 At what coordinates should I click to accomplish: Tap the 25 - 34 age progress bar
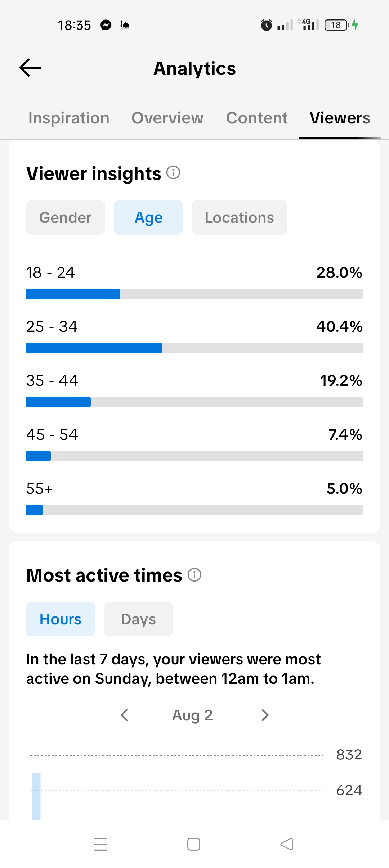[194, 348]
